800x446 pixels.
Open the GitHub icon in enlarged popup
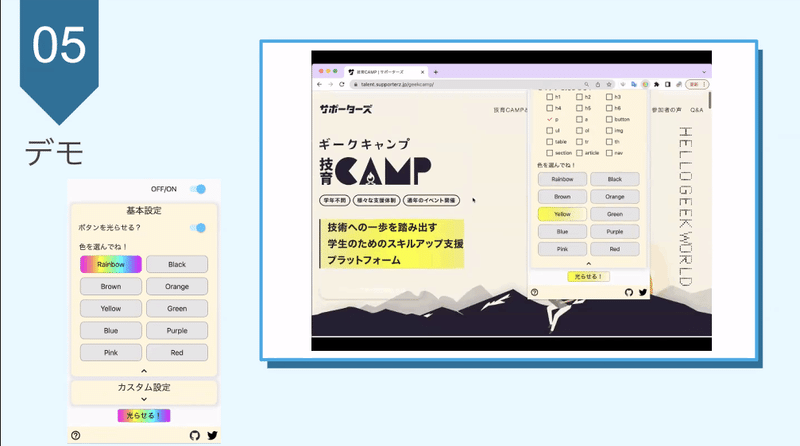[194, 435]
